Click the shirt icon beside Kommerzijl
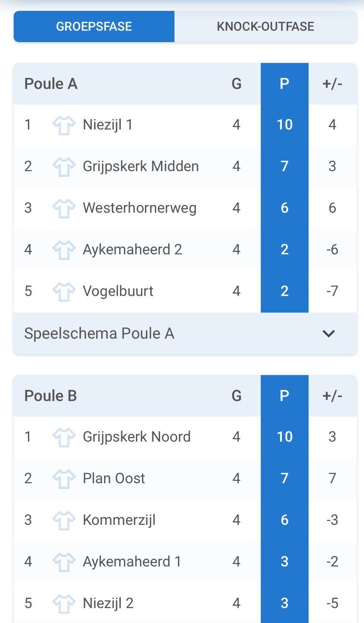The image size is (364, 623). click(63, 521)
